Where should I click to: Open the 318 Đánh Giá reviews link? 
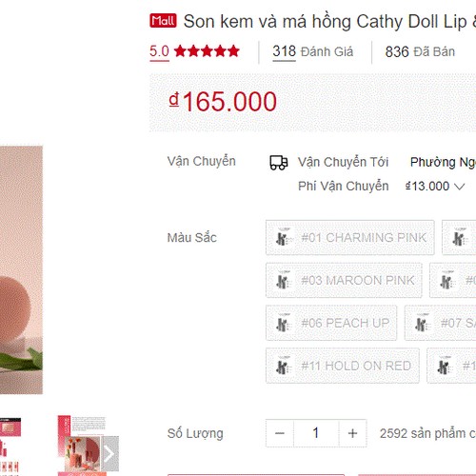[x=312, y=51]
